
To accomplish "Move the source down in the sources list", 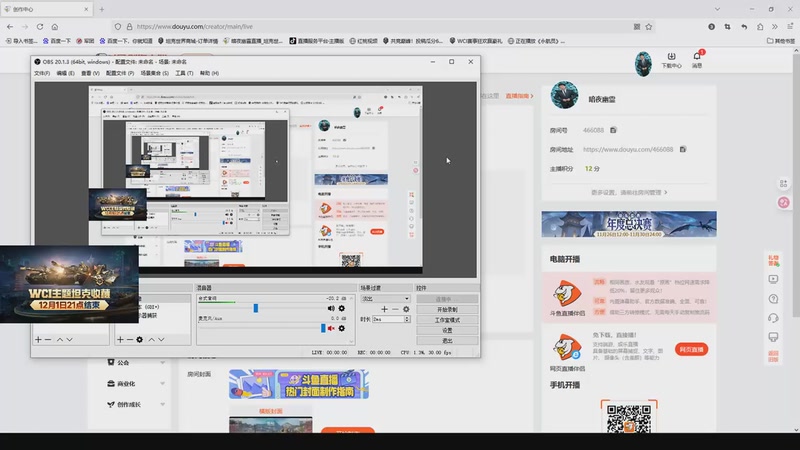I will pos(161,339).
